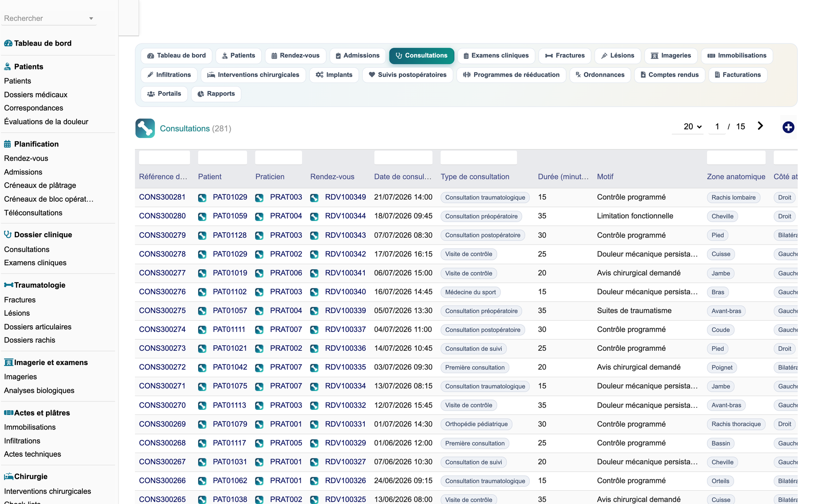Open the Rapports tab
This screenshot has height=504, width=815.
(216, 94)
